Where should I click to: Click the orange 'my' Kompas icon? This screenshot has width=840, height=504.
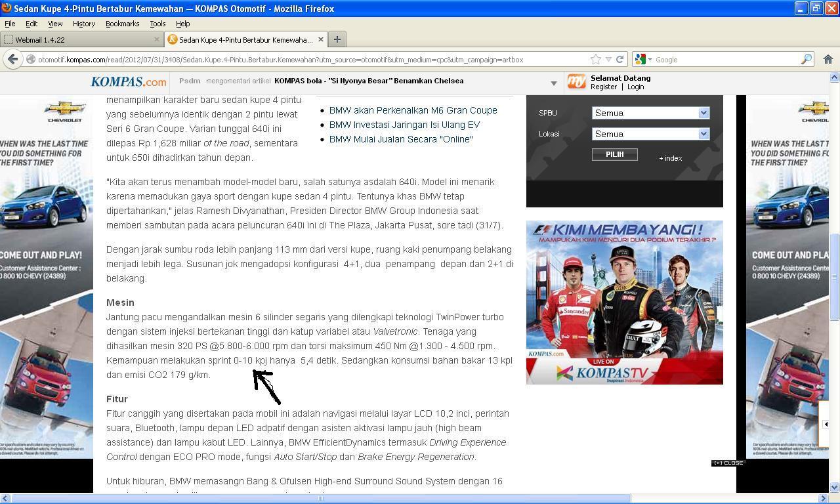click(x=577, y=81)
